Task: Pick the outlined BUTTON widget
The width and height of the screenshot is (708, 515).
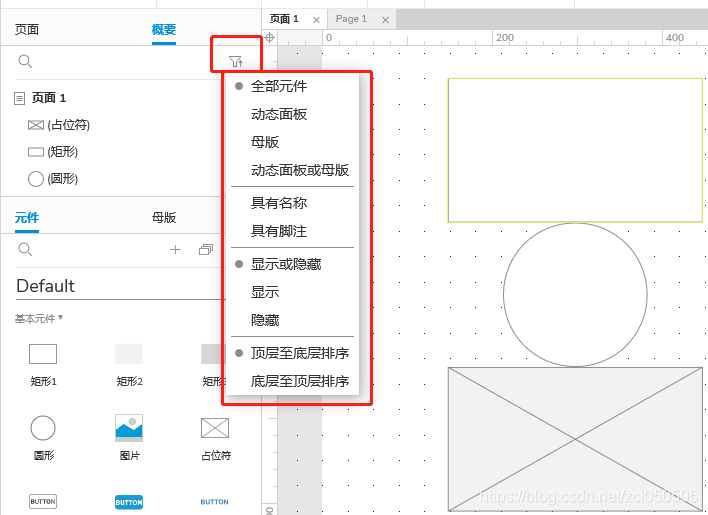Action: pos(43,501)
